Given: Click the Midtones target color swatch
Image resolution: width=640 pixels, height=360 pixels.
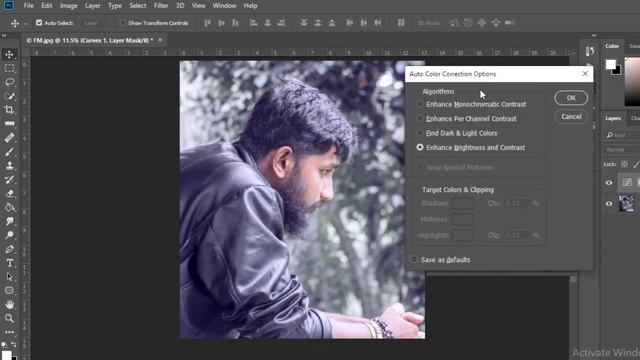Looking at the screenshot, I should pyautogui.click(x=463, y=220).
